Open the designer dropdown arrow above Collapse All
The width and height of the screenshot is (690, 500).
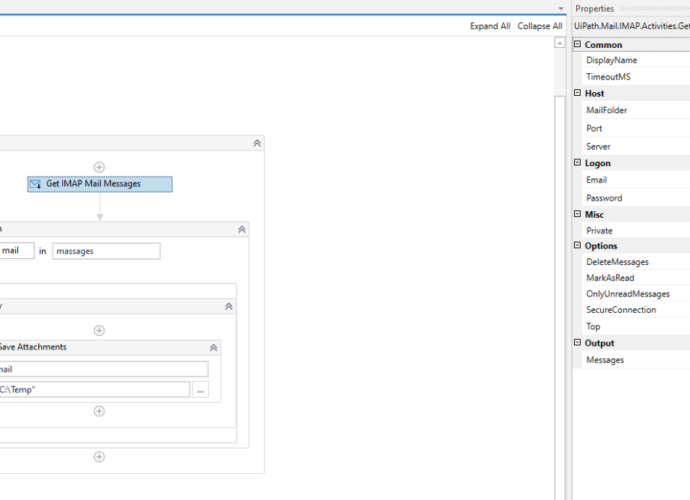coord(560,9)
